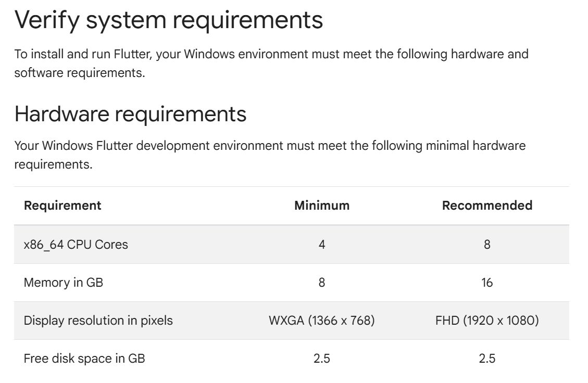The height and width of the screenshot is (383, 588).
Task: Click the recommended memory value 16
Action: tap(487, 282)
